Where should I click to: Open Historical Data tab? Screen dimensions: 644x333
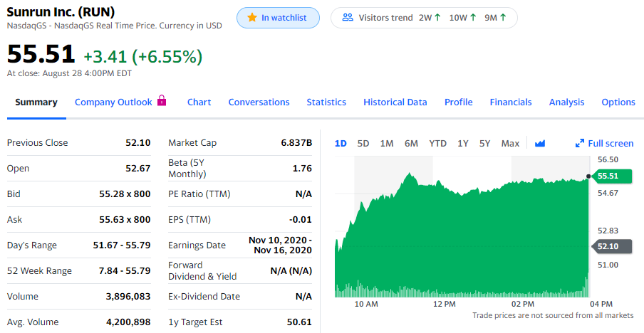pyautogui.click(x=395, y=102)
